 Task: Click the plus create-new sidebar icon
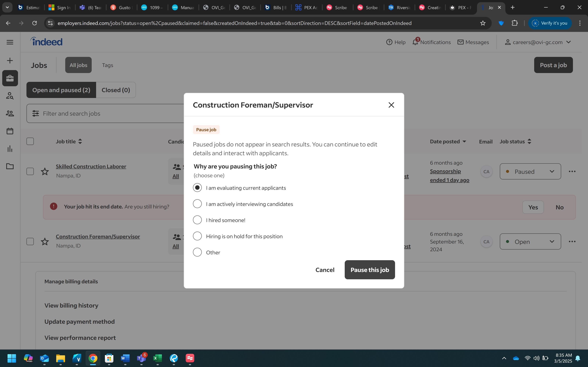click(10, 60)
